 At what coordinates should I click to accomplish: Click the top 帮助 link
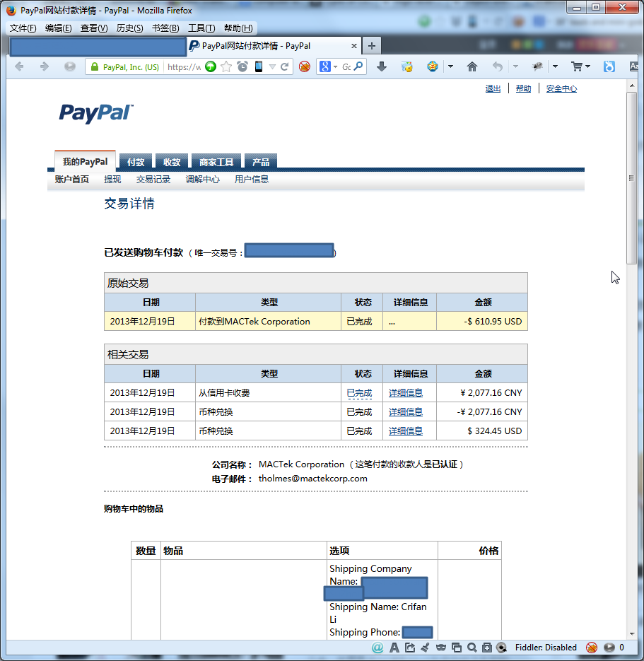(x=523, y=88)
